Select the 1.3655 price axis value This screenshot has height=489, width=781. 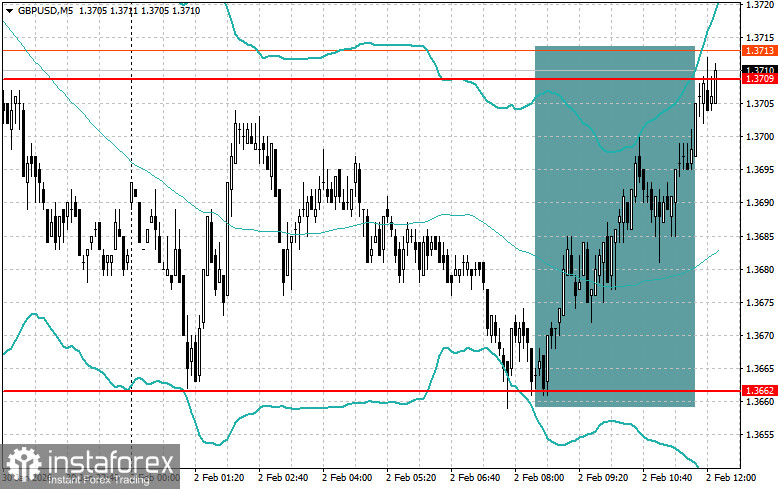[760, 435]
